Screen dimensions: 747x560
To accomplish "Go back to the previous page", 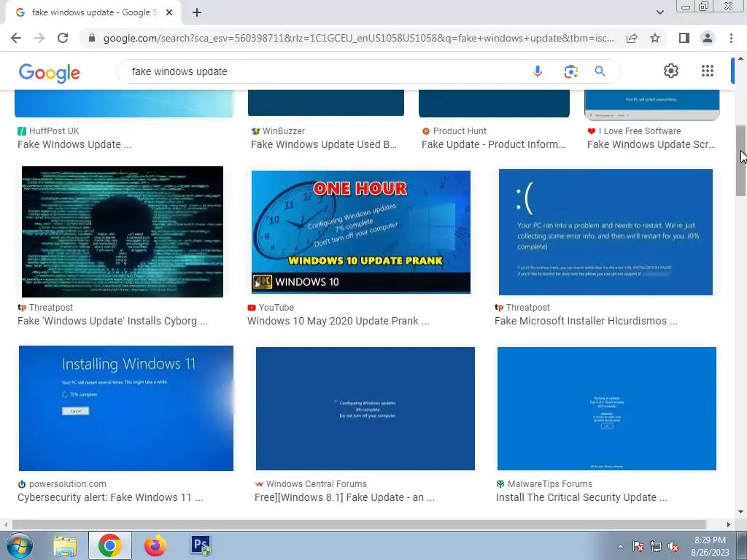I will pos(16,38).
